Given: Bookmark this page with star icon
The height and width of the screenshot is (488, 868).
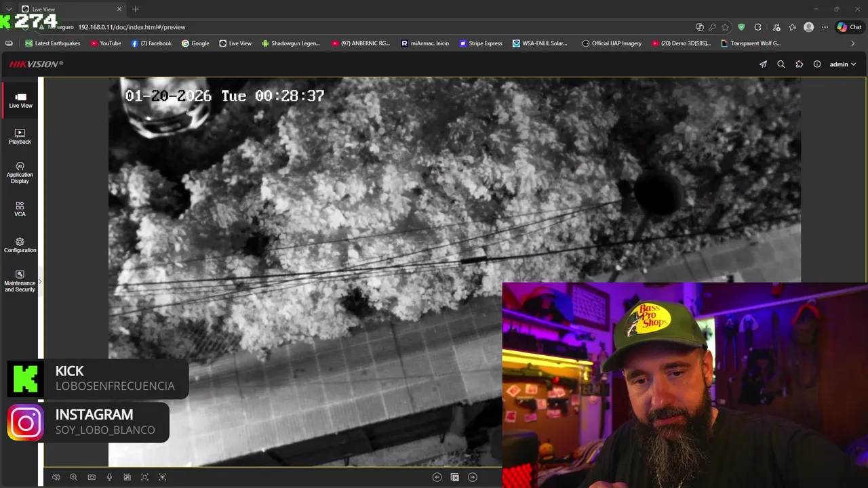Looking at the screenshot, I should [725, 27].
